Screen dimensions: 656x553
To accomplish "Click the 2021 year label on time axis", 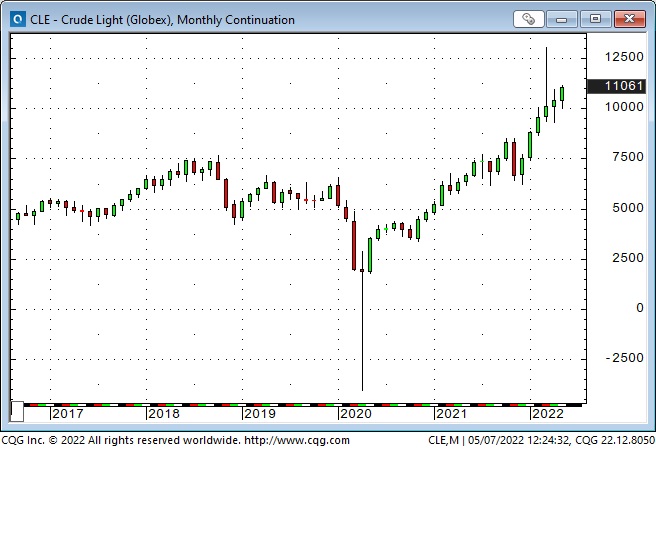I will (x=451, y=414).
